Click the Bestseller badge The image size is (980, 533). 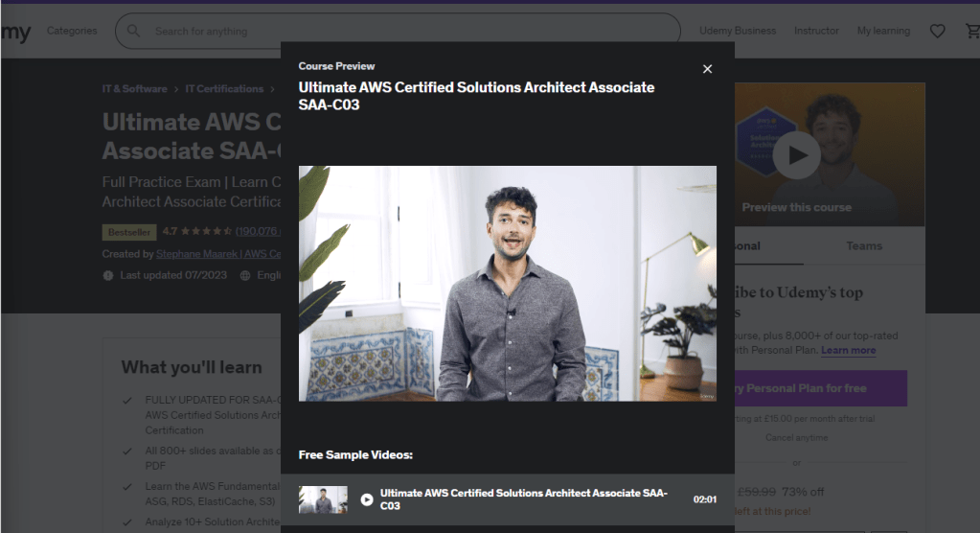128,232
